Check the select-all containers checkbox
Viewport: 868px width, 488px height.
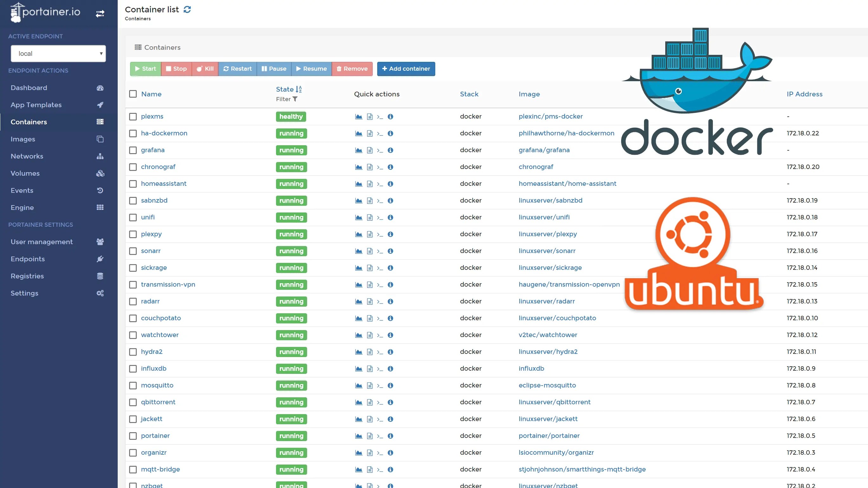pos(133,94)
